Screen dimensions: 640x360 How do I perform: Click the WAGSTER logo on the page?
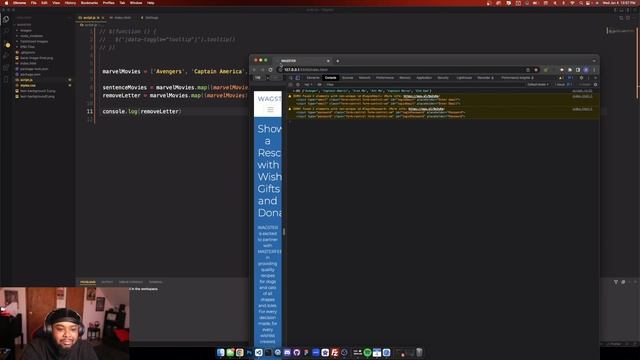point(269,99)
